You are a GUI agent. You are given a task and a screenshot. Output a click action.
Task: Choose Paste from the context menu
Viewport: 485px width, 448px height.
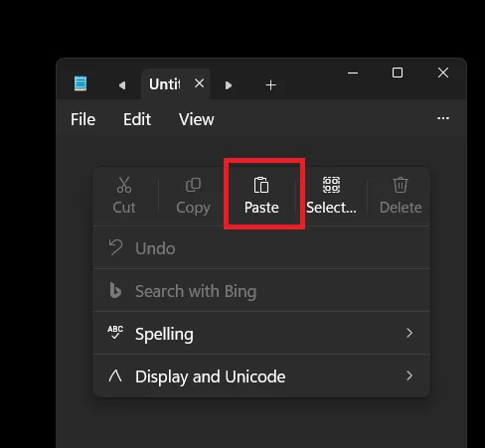(261, 196)
